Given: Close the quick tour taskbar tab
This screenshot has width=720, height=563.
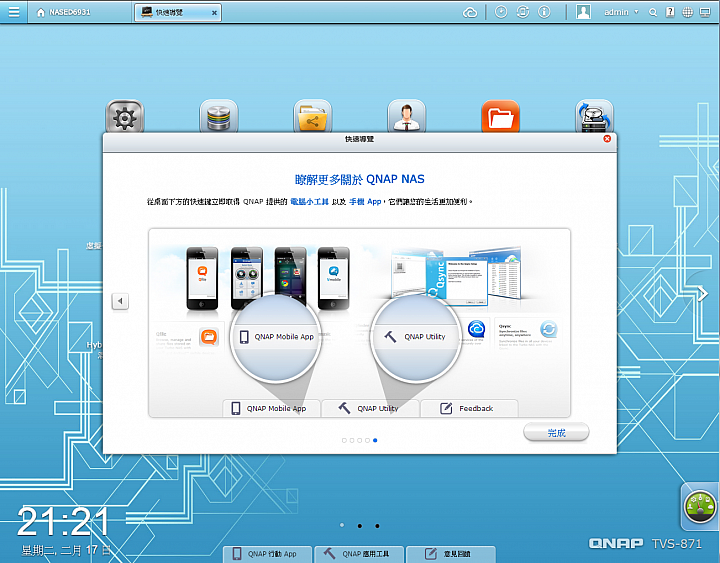Looking at the screenshot, I should click(214, 13).
